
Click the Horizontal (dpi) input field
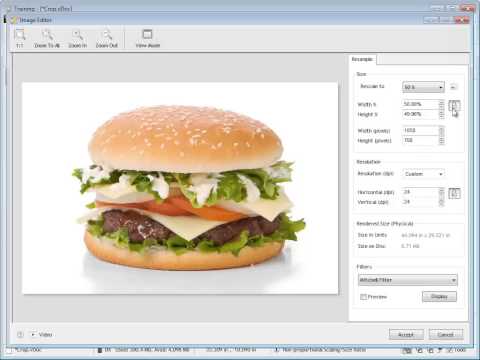pos(420,192)
